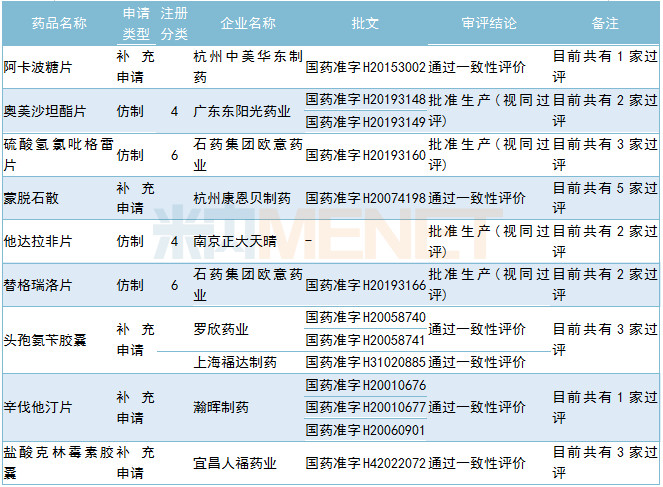Screen dimensions: 663x487
Task: Select the drug name 盐酸克林霉素胶囊
Action: pyautogui.click(x=58, y=463)
